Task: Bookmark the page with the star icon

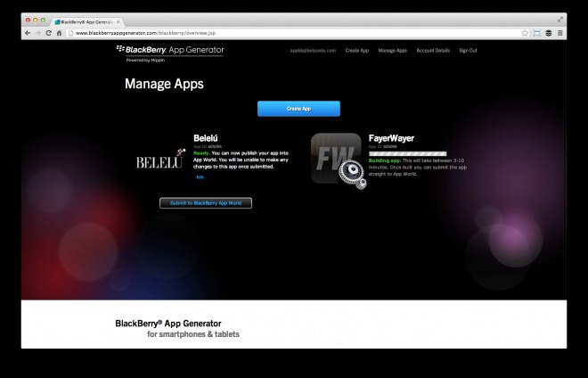Action: click(525, 33)
